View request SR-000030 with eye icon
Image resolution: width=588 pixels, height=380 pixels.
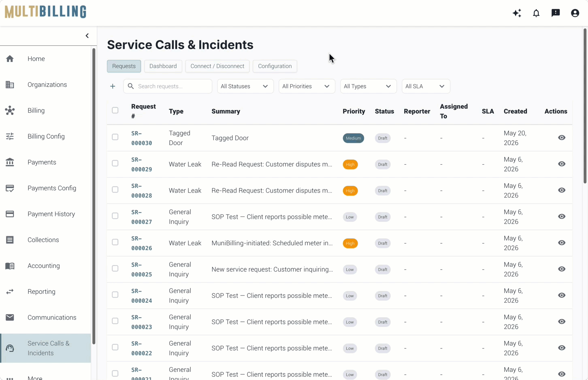562,138
